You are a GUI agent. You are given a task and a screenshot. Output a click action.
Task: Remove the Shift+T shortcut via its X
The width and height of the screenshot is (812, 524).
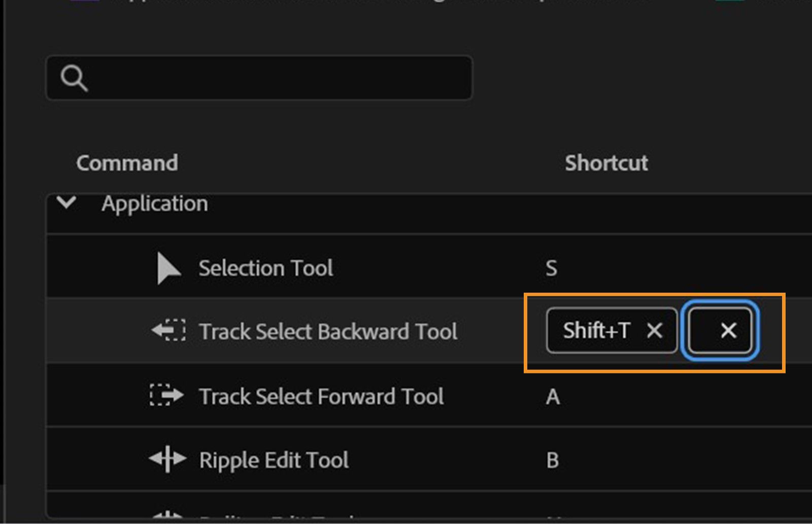coord(655,331)
